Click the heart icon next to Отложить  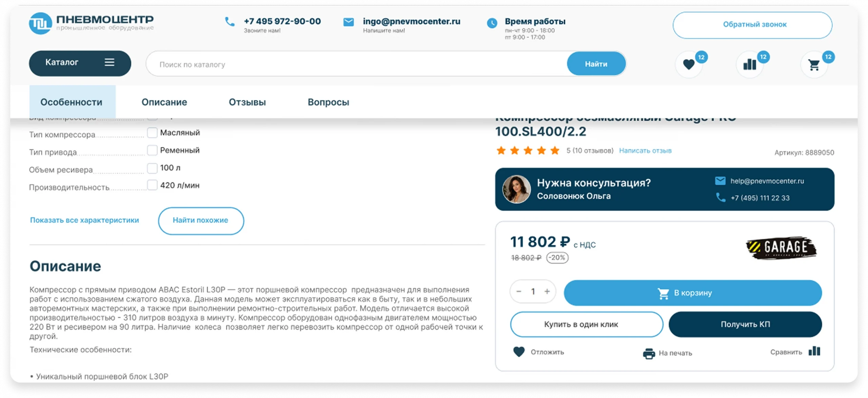(518, 352)
